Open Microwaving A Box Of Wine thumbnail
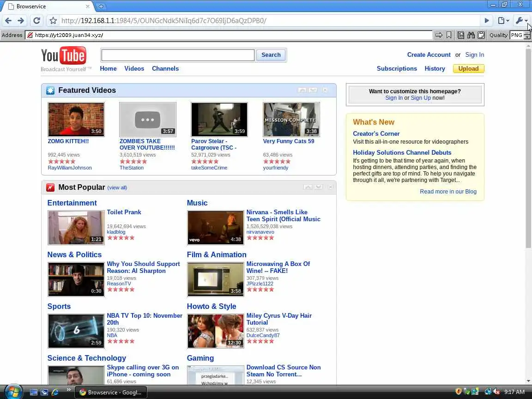 pos(216,279)
